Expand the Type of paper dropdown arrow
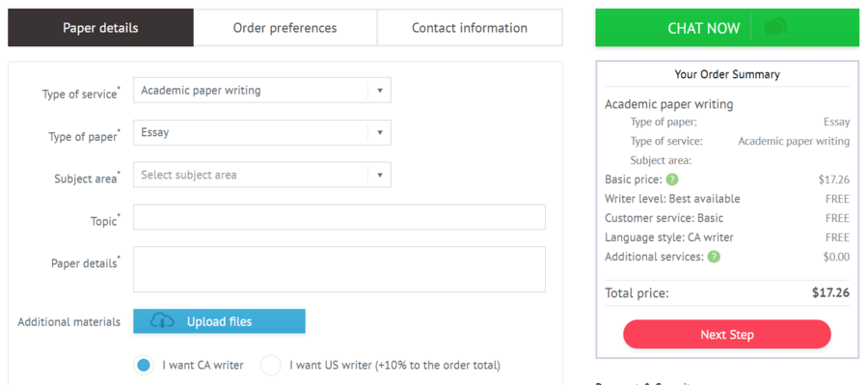This screenshot has width=868, height=385. 380,133
